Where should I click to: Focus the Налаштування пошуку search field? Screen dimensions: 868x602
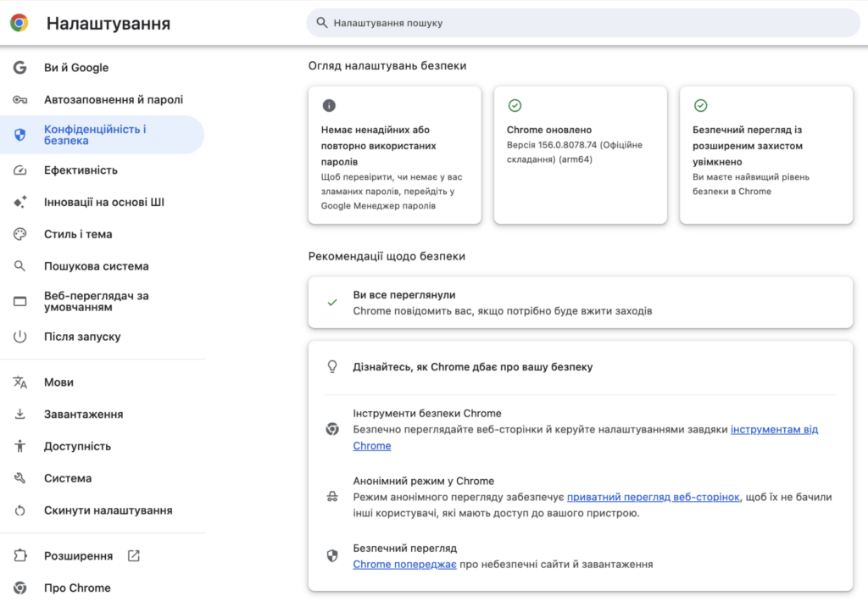tap(583, 23)
